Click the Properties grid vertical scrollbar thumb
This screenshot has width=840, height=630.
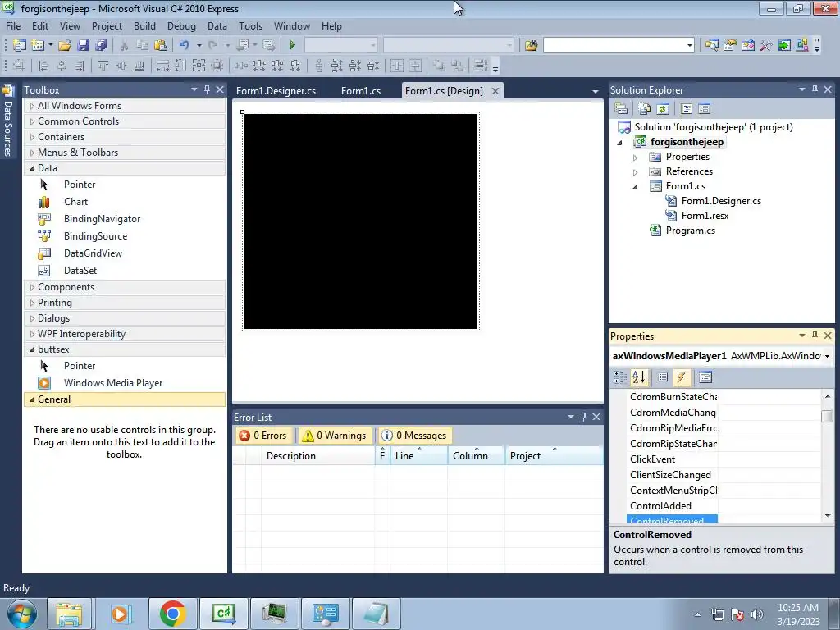(x=828, y=416)
